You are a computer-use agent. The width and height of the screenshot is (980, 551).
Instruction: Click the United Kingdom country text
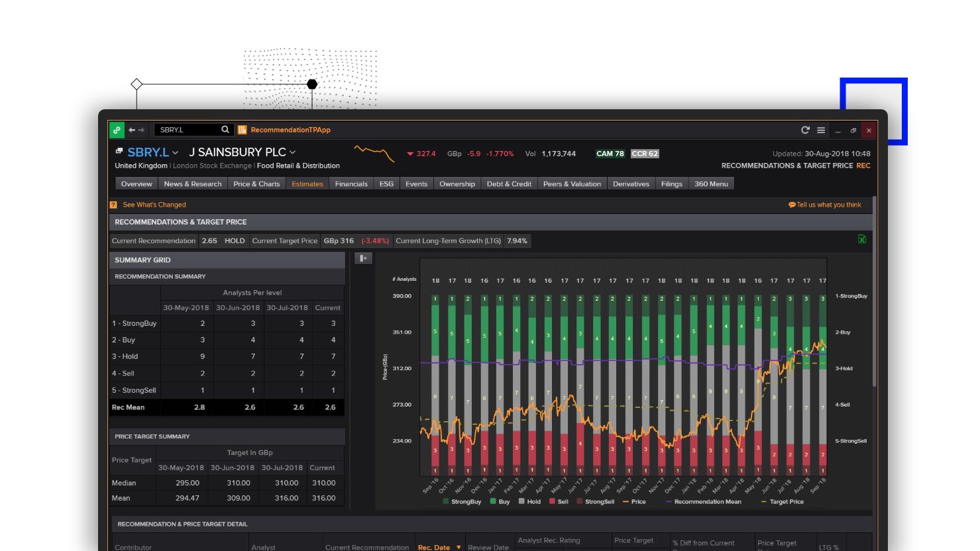[x=141, y=166]
